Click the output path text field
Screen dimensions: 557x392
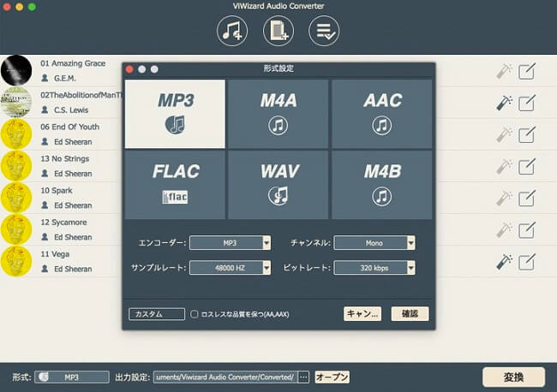pos(225,377)
